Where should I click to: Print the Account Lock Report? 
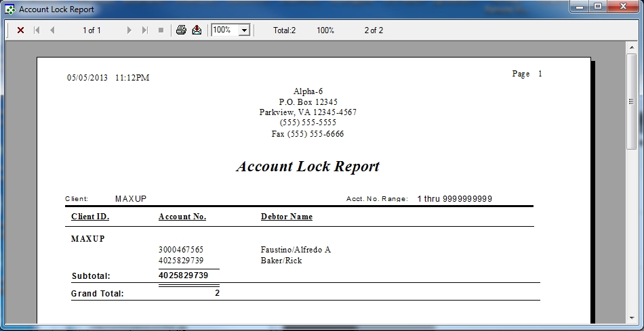[x=181, y=30]
